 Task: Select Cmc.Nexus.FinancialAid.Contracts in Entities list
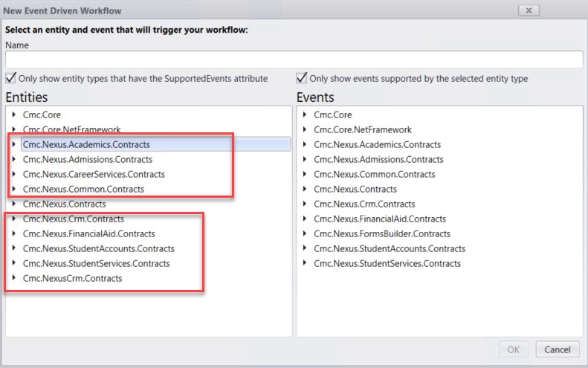click(88, 234)
